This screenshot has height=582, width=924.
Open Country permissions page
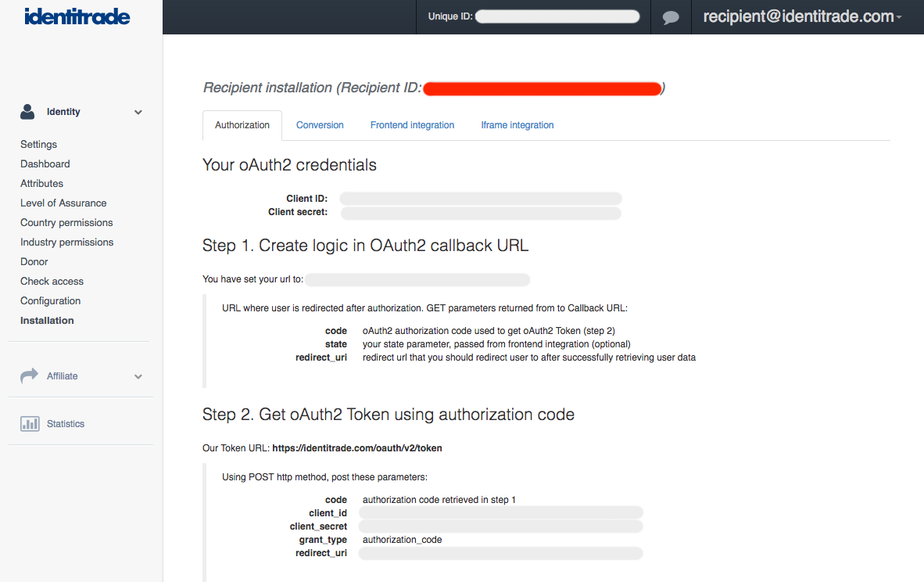coord(66,222)
